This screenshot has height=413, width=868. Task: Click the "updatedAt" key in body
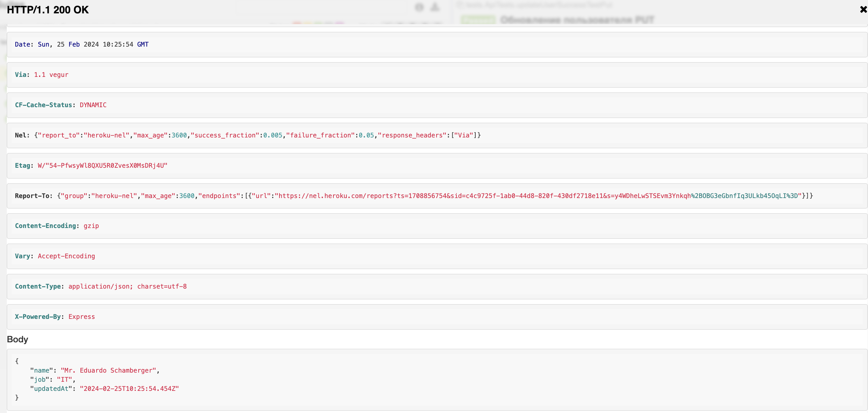pos(51,389)
